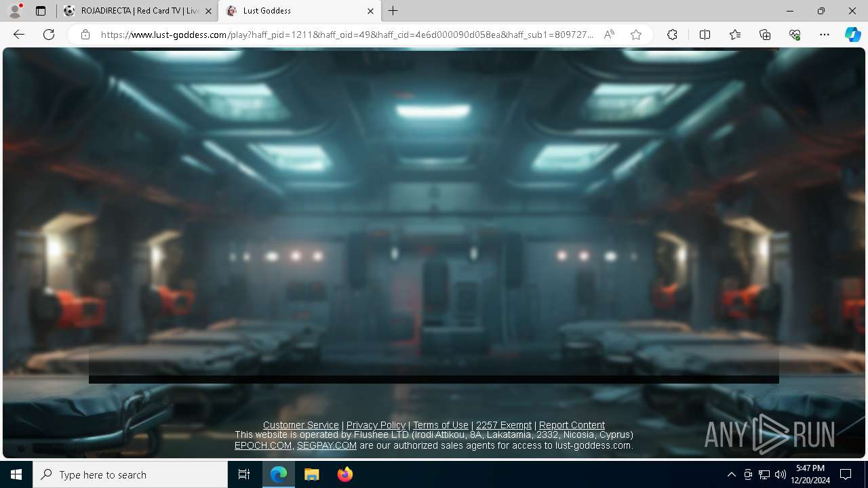Open the notification center
This screenshot has width=868, height=488.
click(846, 474)
